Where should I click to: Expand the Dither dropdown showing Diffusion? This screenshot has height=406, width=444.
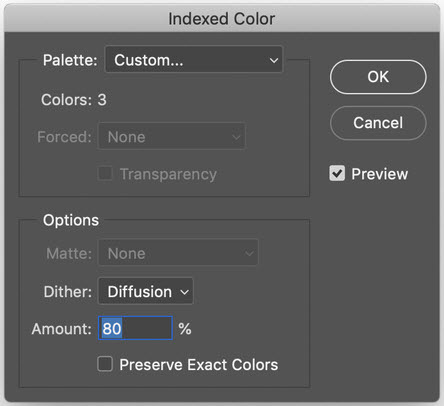[146, 292]
